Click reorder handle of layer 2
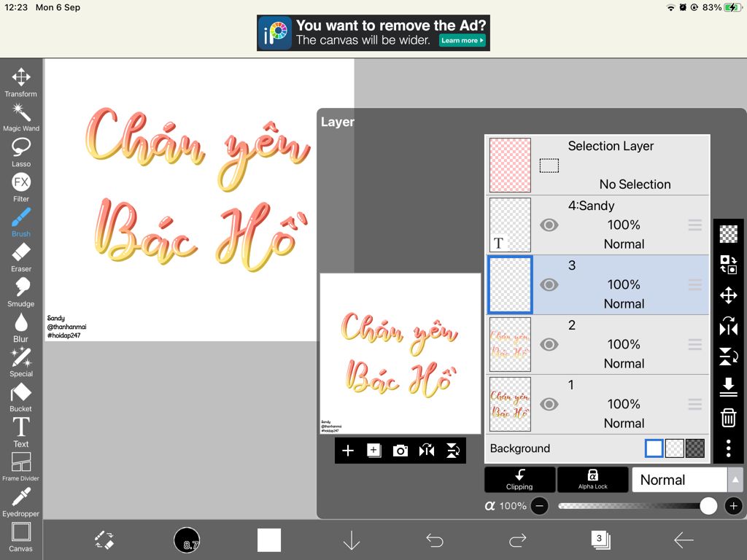The width and height of the screenshot is (747, 560). (x=695, y=344)
